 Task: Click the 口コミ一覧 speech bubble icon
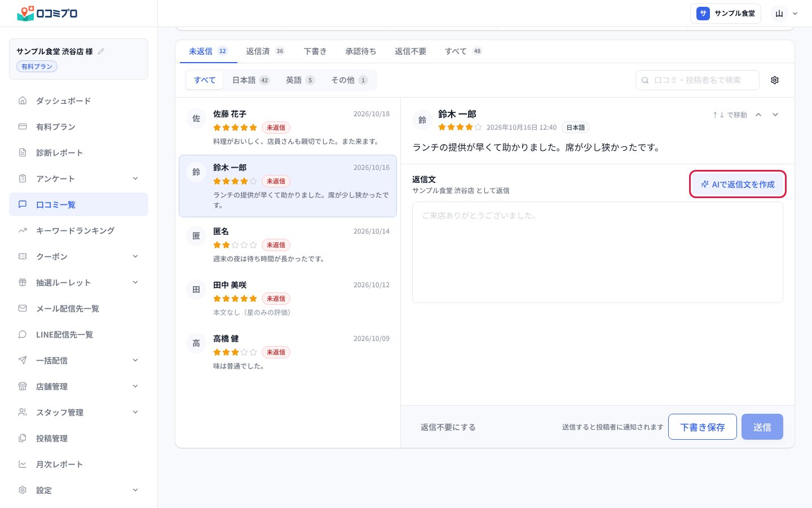[23, 204]
